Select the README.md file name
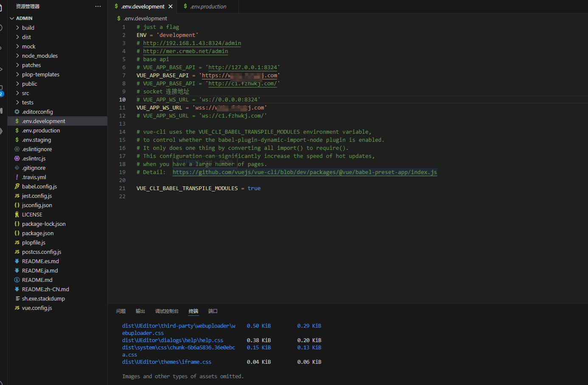588x385 pixels. pyautogui.click(x=37, y=280)
